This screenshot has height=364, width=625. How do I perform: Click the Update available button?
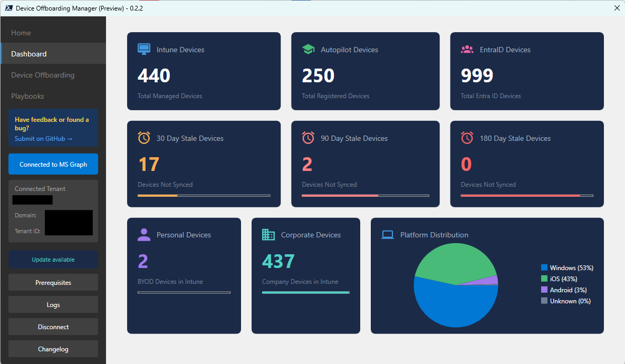click(53, 260)
